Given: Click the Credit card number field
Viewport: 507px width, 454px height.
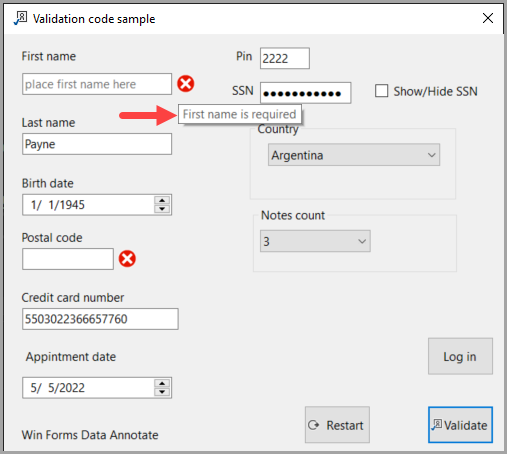Looking at the screenshot, I should pos(100,319).
